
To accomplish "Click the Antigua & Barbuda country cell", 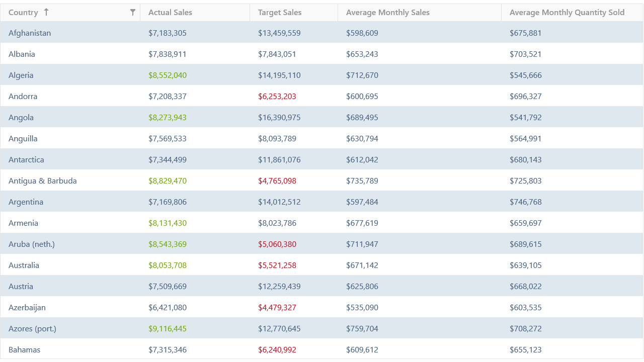I will pyautogui.click(x=42, y=181).
